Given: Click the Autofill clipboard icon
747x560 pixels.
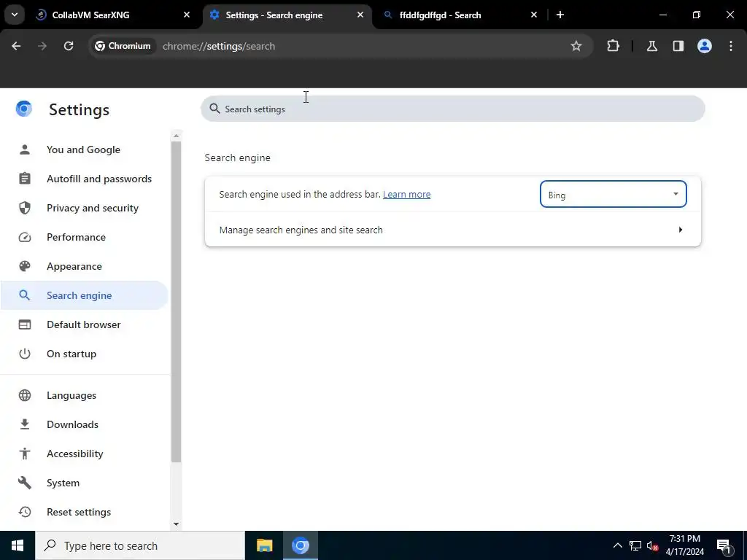Looking at the screenshot, I should (25, 179).
